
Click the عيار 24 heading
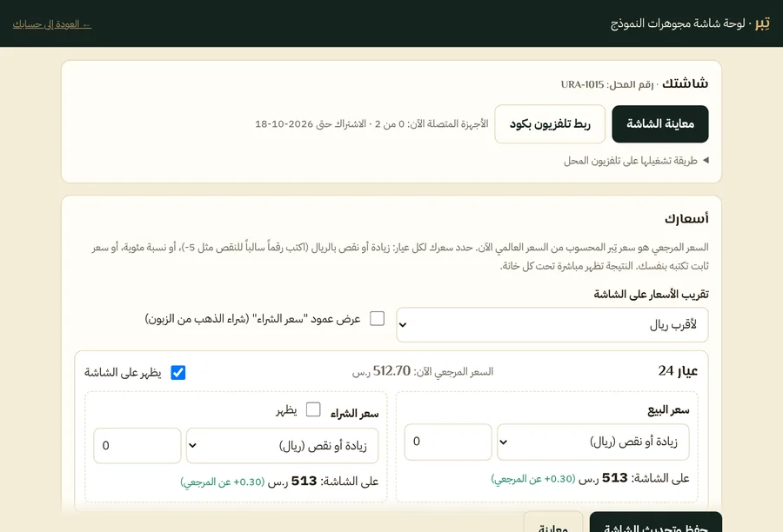[x=678, y=371]
